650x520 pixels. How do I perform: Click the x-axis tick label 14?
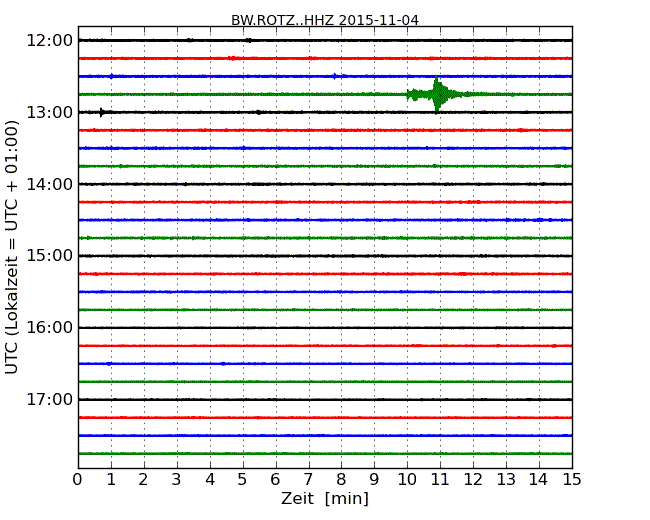539,480
